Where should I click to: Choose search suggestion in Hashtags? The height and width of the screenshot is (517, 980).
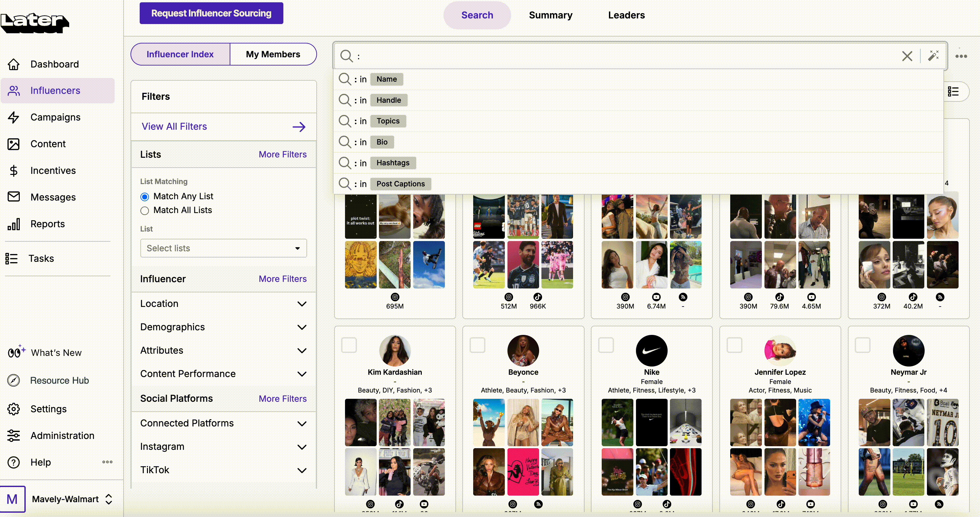(x=638, y=163)
